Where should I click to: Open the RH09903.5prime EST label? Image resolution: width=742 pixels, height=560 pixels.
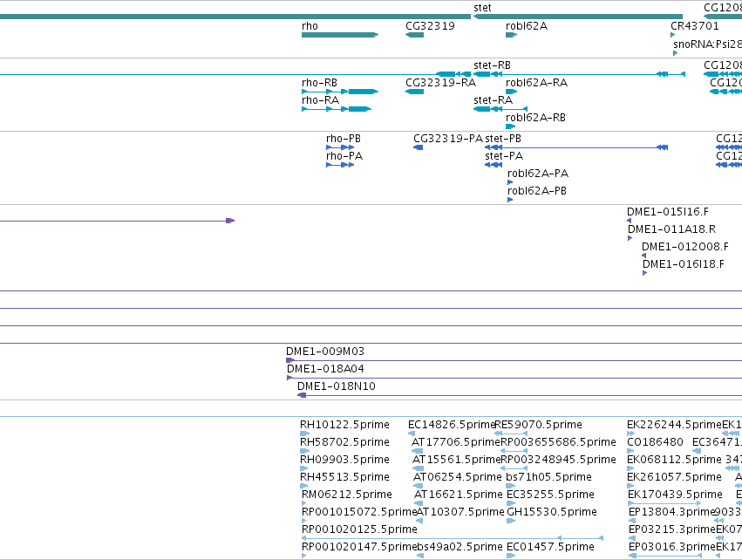(x=344, y=460)
